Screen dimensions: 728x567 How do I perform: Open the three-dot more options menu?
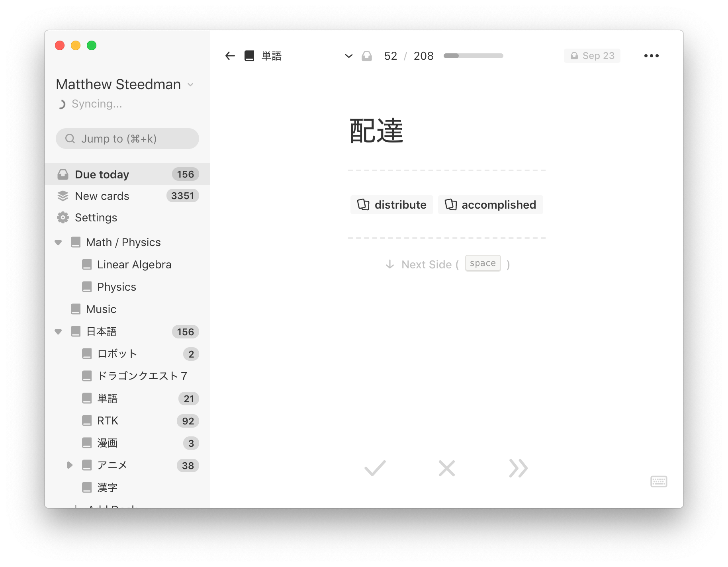click(651, 56)
